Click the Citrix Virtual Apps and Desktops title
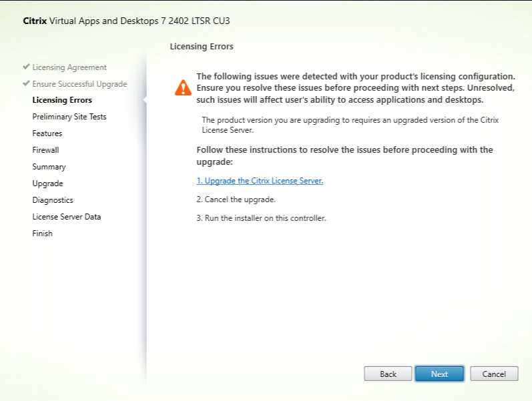Image resolution: width=532 pixels, height=401 pixels. click(x=126, y=21)
